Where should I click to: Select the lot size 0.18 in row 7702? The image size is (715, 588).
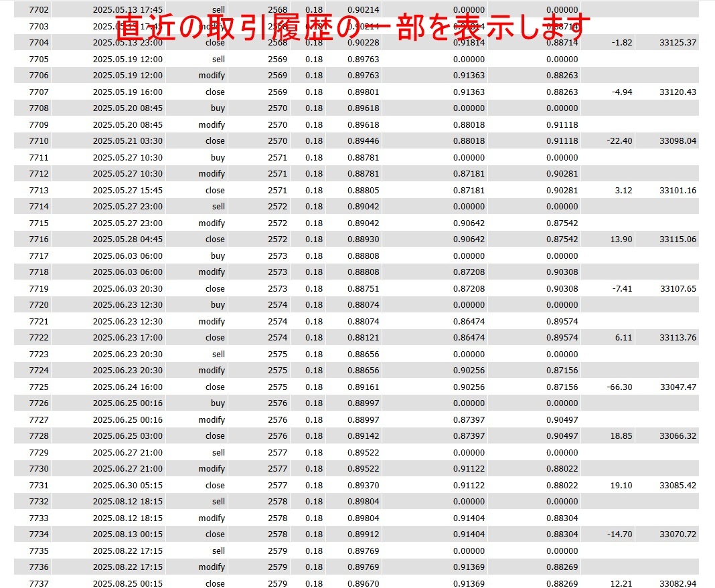tap(315, 9)
